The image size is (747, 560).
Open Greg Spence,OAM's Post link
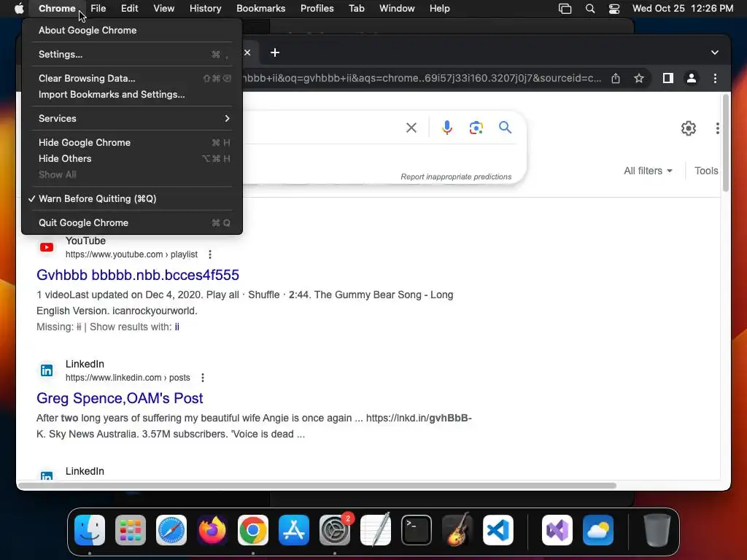120,398
